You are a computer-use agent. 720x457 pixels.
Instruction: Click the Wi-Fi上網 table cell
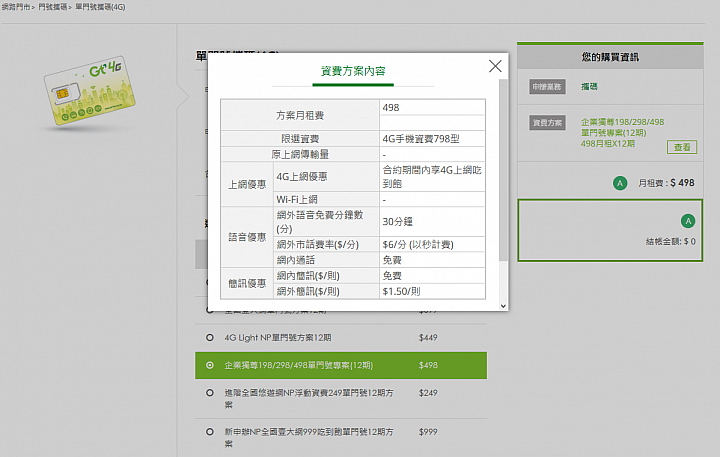[x=326, y=199]
